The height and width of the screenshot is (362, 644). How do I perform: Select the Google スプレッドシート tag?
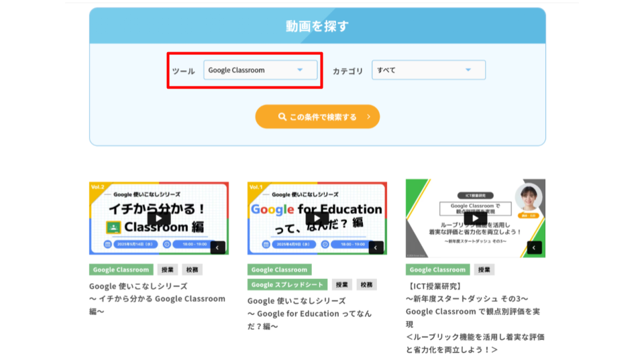pyautogui.click(x=287, y=285)
